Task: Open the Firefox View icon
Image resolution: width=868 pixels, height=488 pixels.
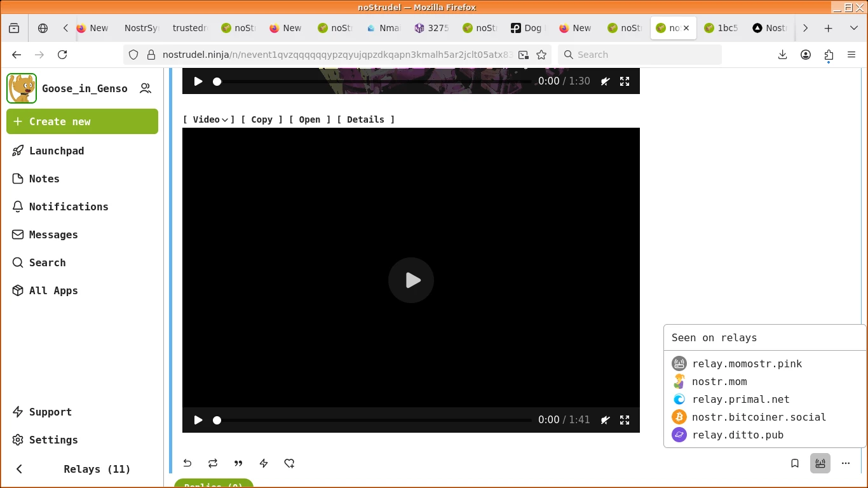Action: [x=14, y=28]
